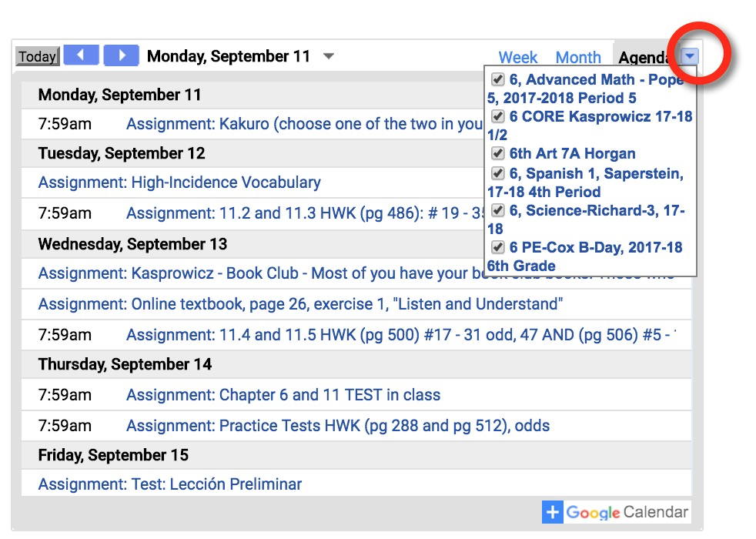756x539 pixels.
Task: Open the Kakuro assignment event
Action: pyautogui.click(x=304, y=124)
